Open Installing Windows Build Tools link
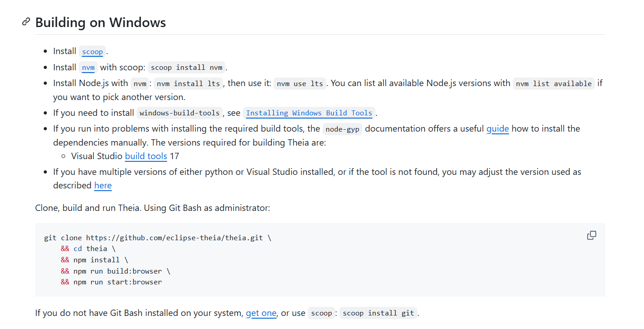The image size is (644, 329). coord(309,113)
